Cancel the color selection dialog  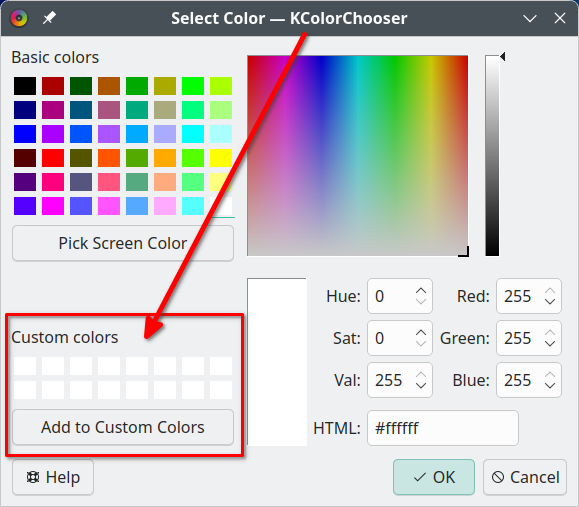pos(525,477)
